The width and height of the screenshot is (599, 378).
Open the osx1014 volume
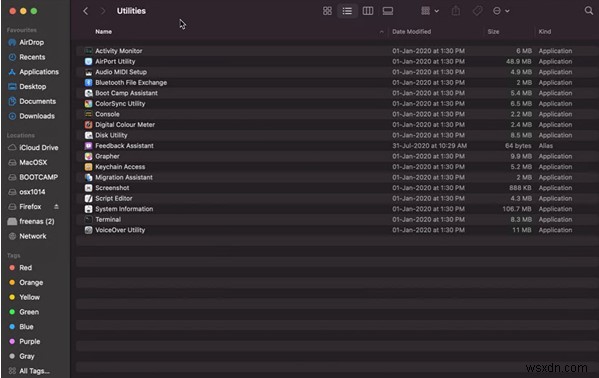32,192
